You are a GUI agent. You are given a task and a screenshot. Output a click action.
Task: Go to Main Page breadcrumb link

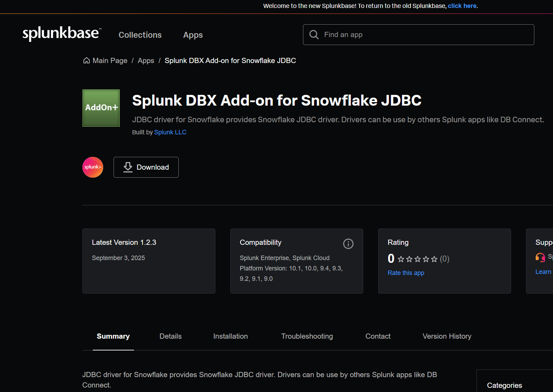[110, 61]
